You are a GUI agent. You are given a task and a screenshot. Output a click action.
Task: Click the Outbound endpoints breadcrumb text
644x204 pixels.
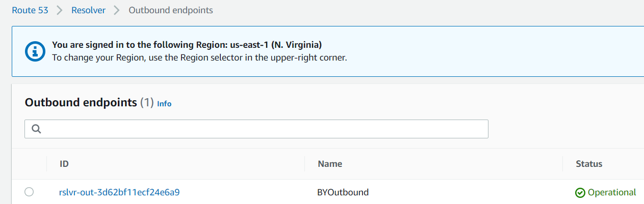(171, 10)
